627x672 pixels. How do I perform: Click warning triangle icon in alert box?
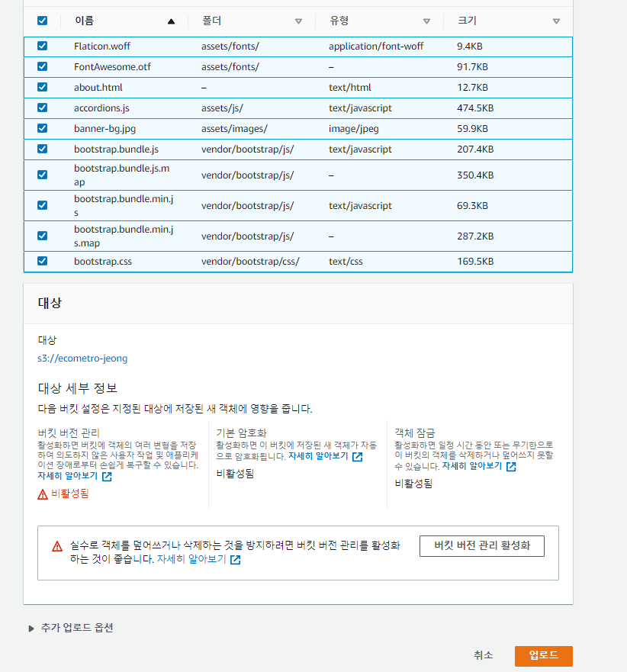(x=57, y=546)
